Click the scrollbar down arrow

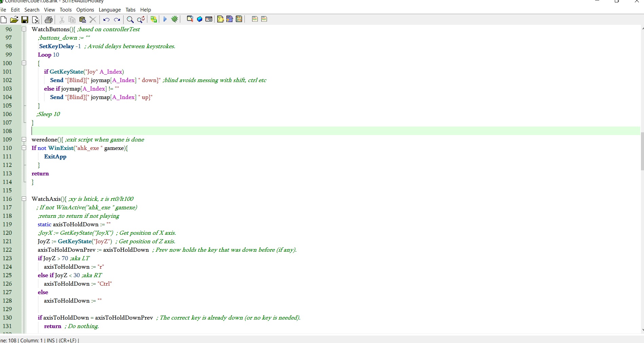(642, 330)
